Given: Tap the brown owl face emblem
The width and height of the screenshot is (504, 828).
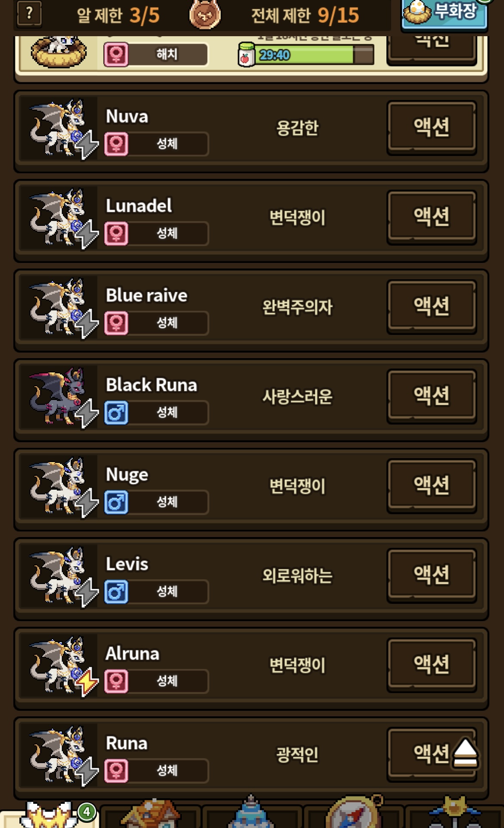Looking at the screenshot, I should click(205, 14).
